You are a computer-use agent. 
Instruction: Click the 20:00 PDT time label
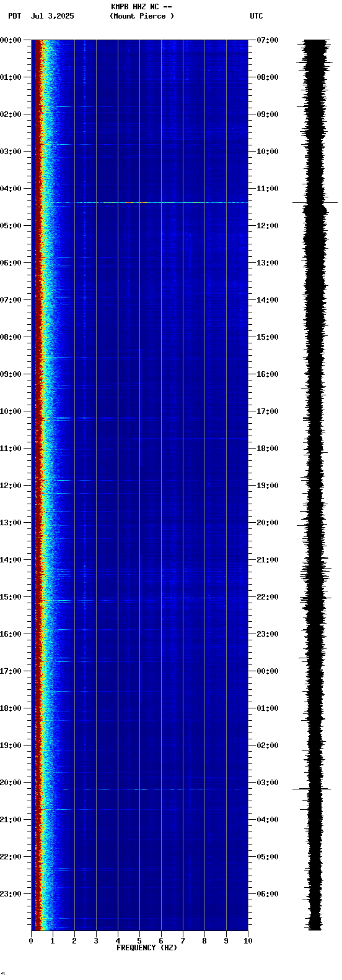coord(11,783)
